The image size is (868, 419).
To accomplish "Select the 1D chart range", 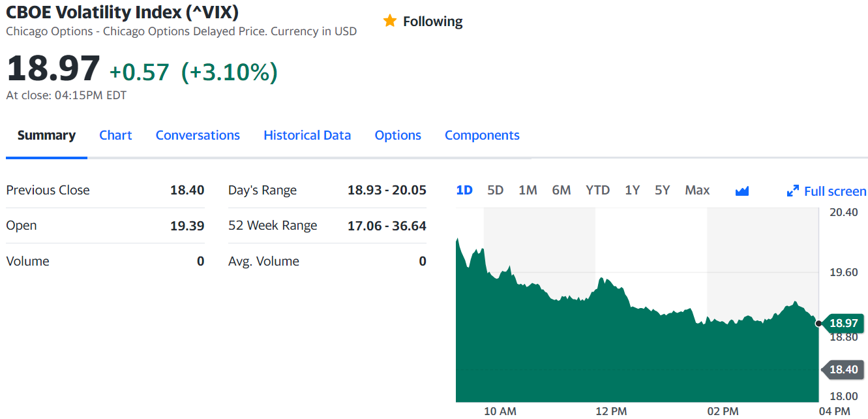I will pos(464,190).
